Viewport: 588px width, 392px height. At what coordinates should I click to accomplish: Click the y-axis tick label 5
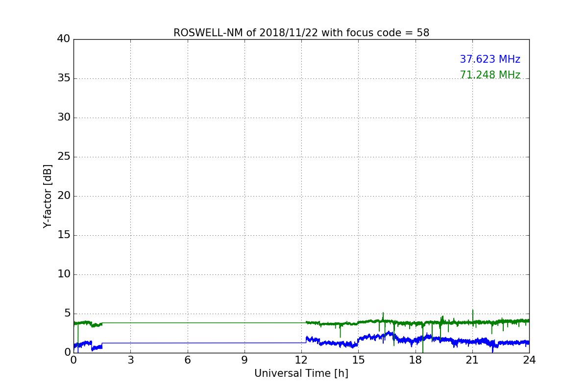pyautogui.click(x=67, y=314)
